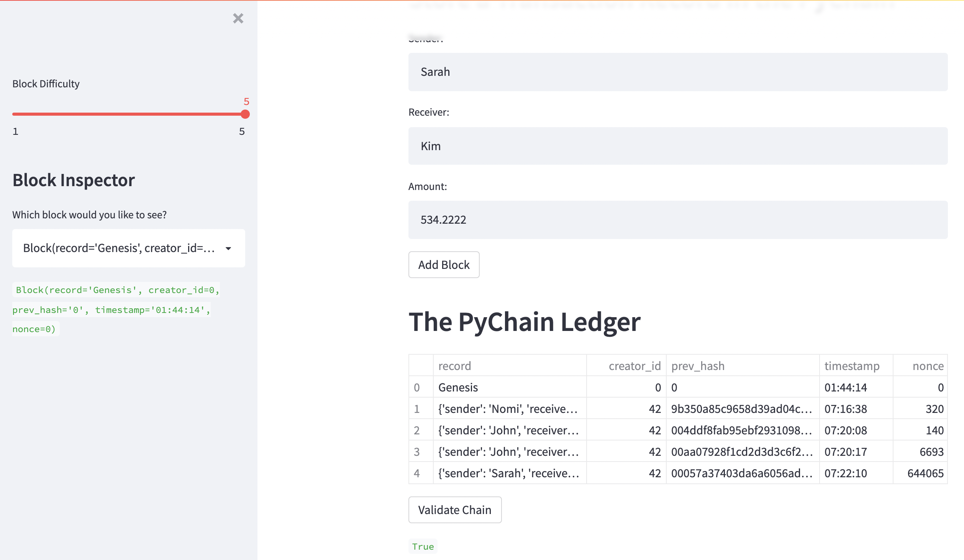Click The PyChain Ledger heading

(524, 322)
